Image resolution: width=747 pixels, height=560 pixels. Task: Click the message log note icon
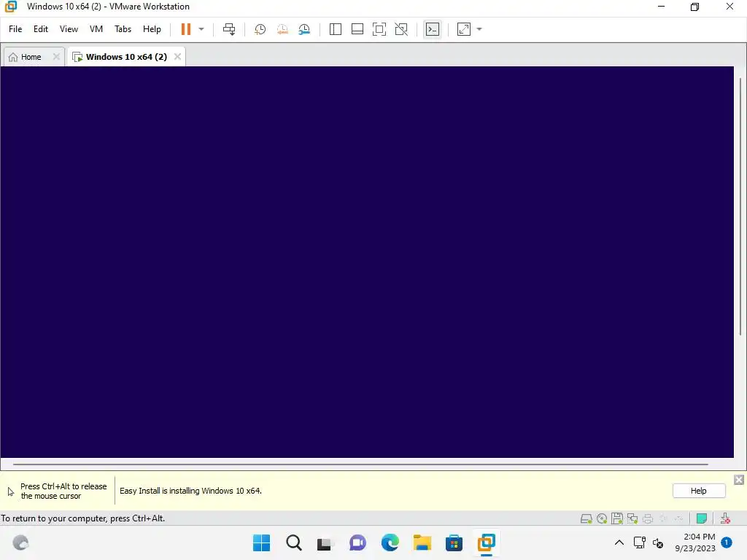[701, 518]
